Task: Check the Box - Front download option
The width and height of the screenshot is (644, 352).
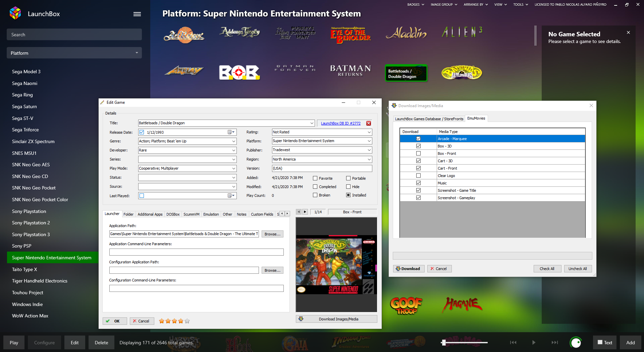Action: point(418,153)
